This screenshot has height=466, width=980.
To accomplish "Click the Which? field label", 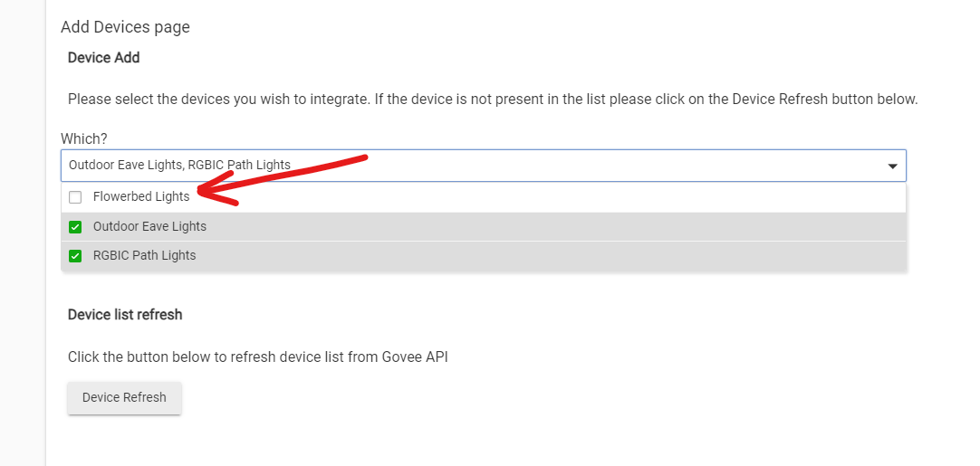I will [x=84, y=138].
